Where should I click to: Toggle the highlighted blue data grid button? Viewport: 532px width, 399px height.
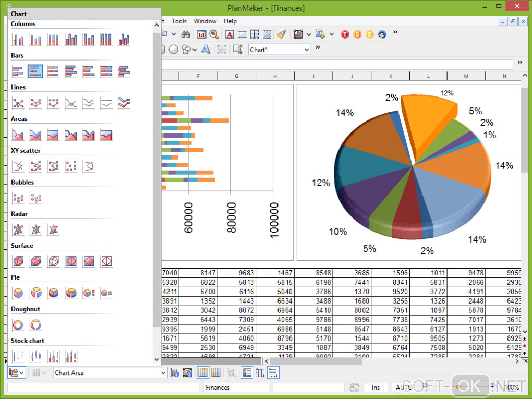203,372
